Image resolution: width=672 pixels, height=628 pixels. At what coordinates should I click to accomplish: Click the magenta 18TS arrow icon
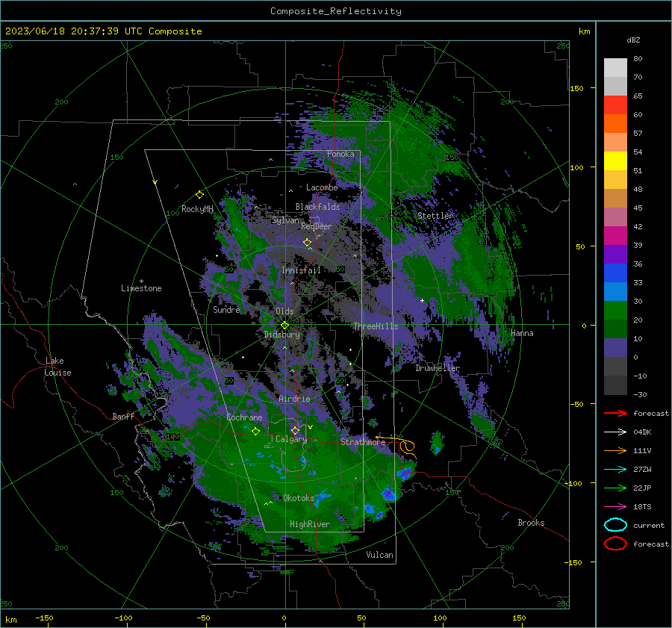click(x=615, y=507)
